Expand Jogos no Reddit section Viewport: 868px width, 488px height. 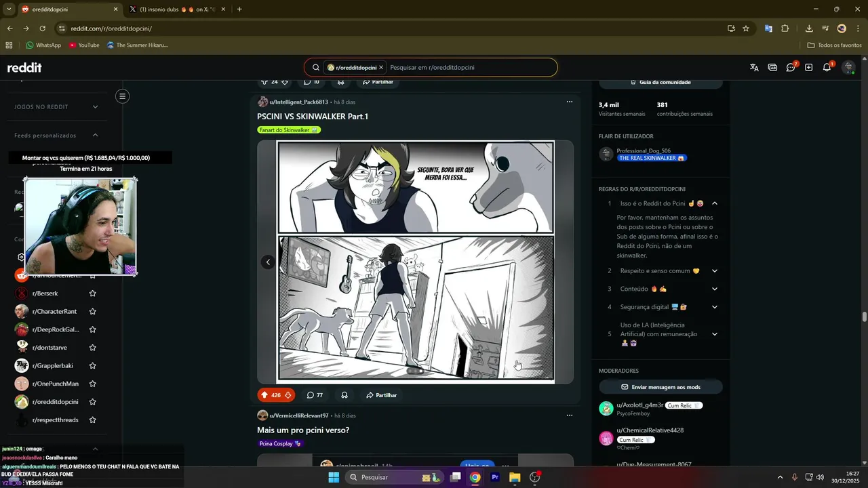(x=95, y=107)
